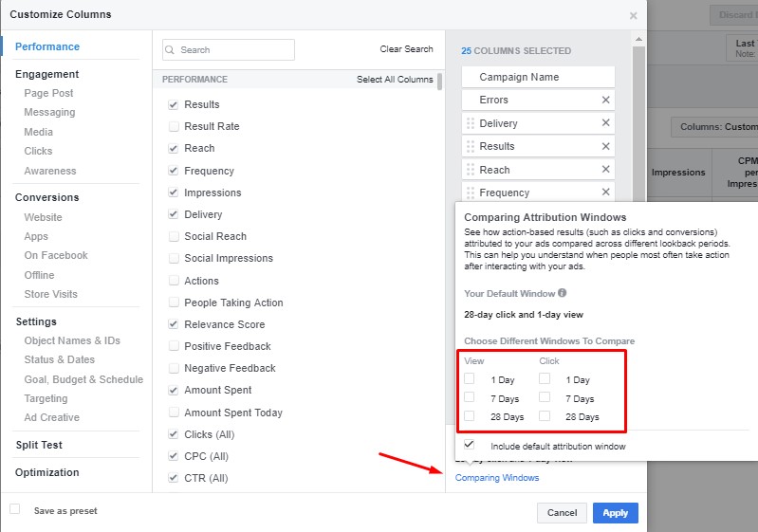Uncheck the Amount Spent checkbox
This screenshot has height=532, width=758.
point(173,390)
